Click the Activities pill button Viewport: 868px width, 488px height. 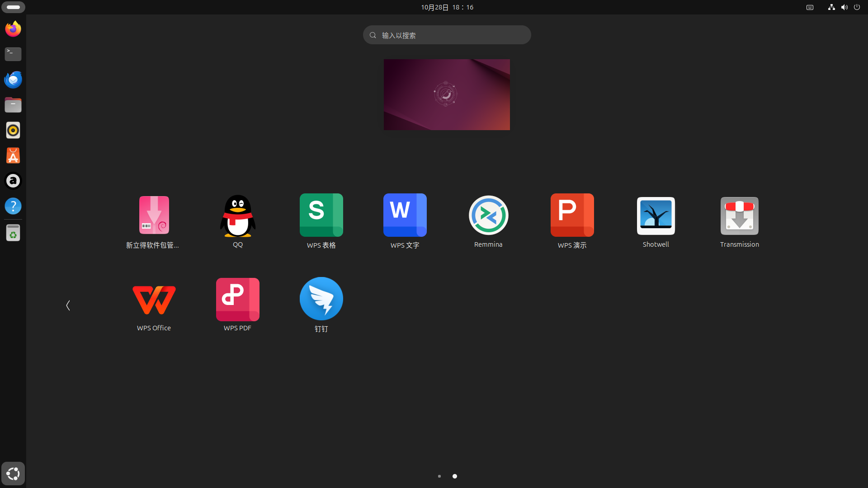pos(14,7)
